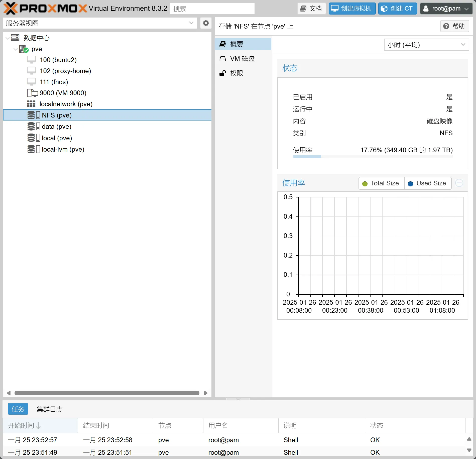Click in the 搜索 search field

(x=212, y=9)
